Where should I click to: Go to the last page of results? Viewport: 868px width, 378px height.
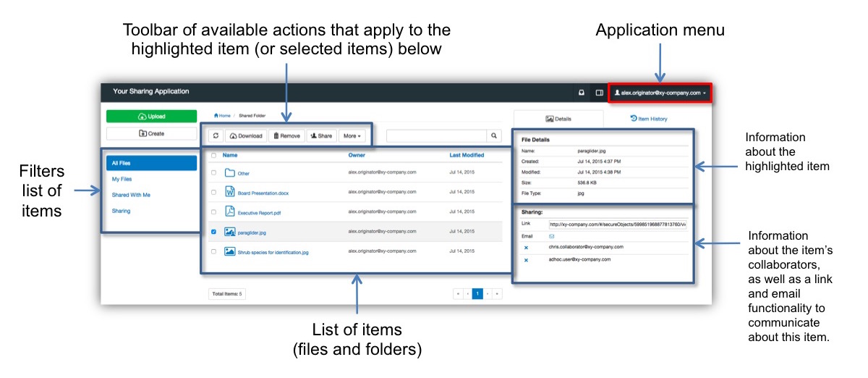[497, 294]
